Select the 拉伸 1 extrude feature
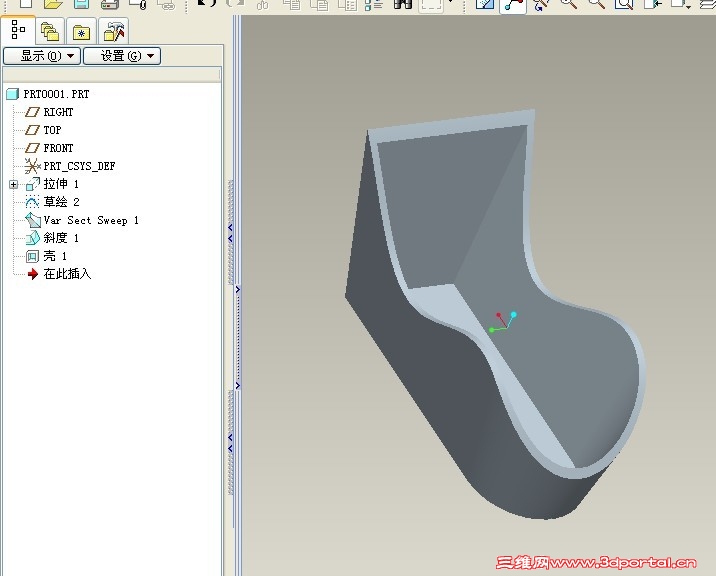 coord(53,184)
